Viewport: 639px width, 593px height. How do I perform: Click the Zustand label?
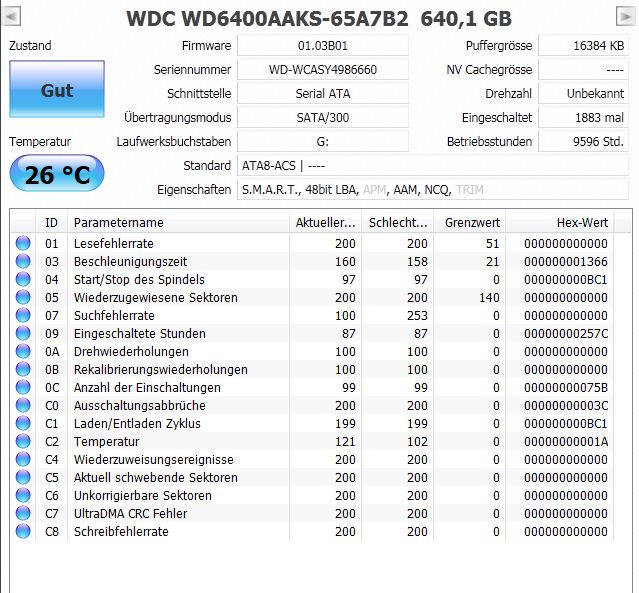[x=30, y=45]
